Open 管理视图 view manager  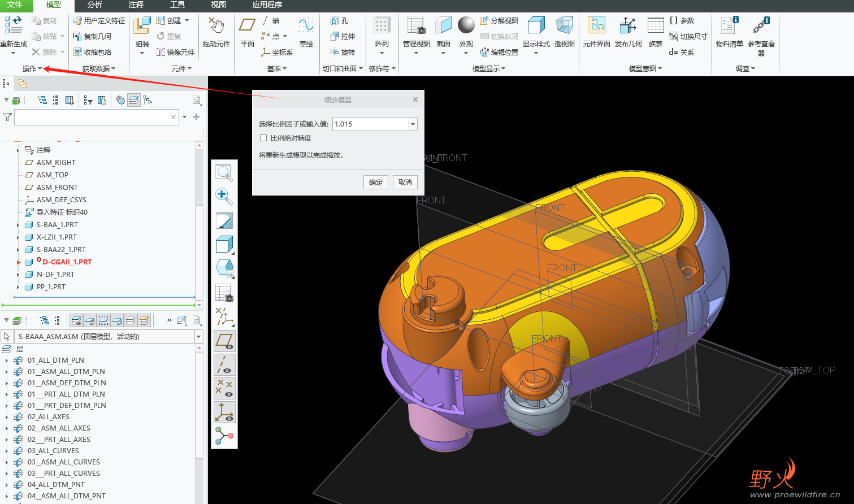(x=417, y=25)
